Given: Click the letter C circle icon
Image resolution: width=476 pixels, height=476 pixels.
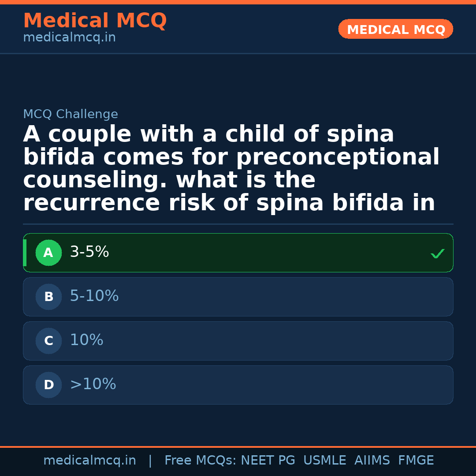Looking at the screenshot, I should pyautogui.click(x=48, y=341).
